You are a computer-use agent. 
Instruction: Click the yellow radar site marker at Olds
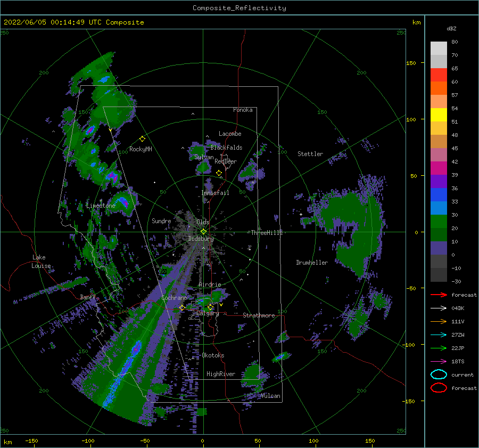click(203, 232)
